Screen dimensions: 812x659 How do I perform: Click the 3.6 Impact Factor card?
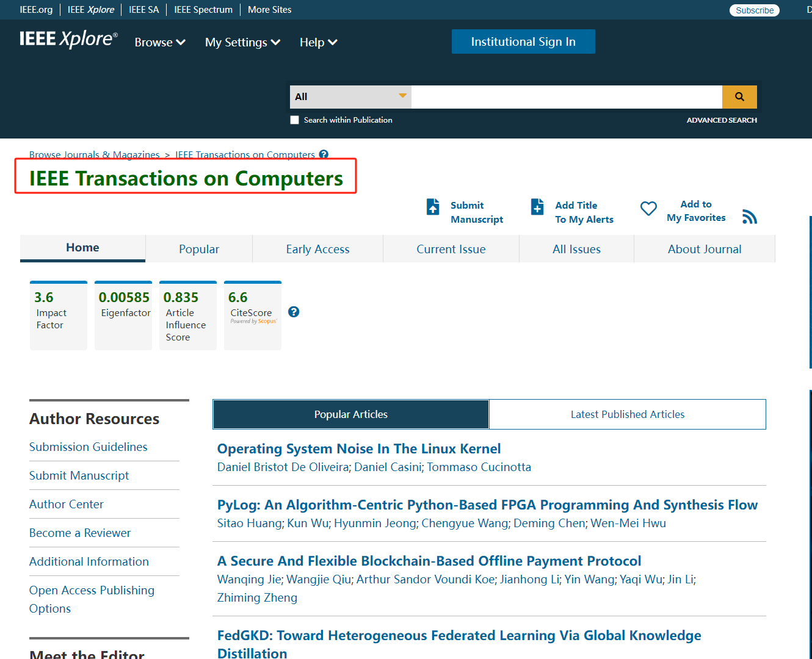point(59,315)
